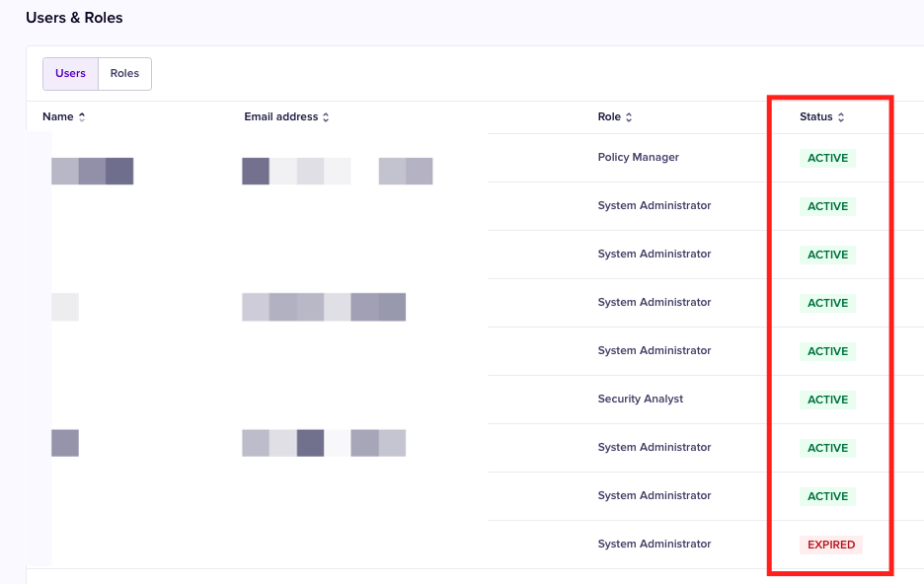Click the Security Analyst row's ACTIVE badge
Screen dimensions: 924x584
point(827,400)
